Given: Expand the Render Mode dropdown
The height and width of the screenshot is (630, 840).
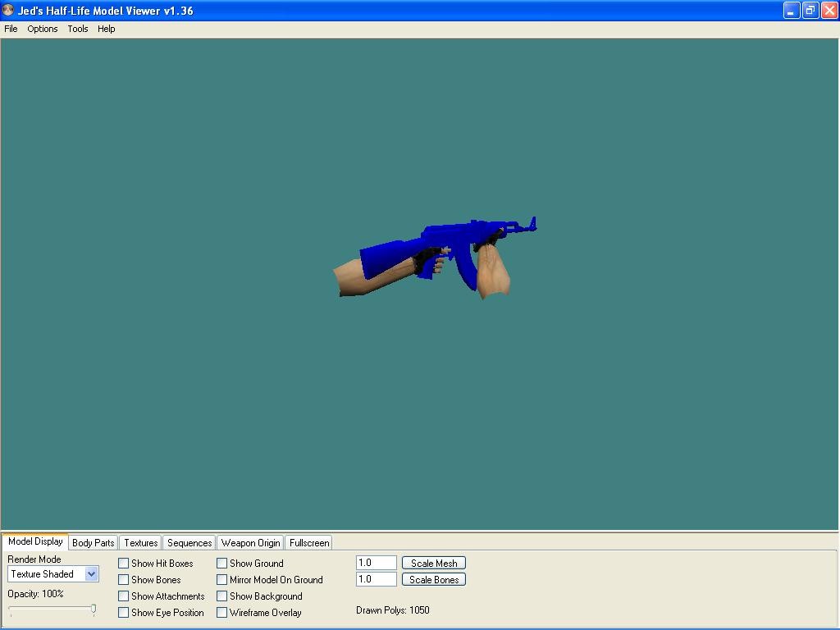Looking at the screenshot, I should pyautogui.click(x=92, y=574).
